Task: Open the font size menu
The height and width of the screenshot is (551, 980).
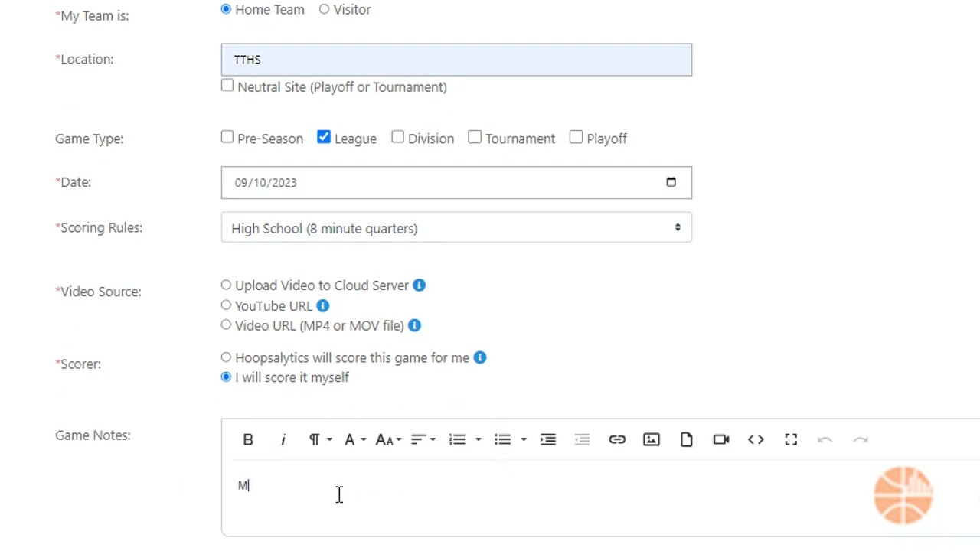Action: pos(388,439)
